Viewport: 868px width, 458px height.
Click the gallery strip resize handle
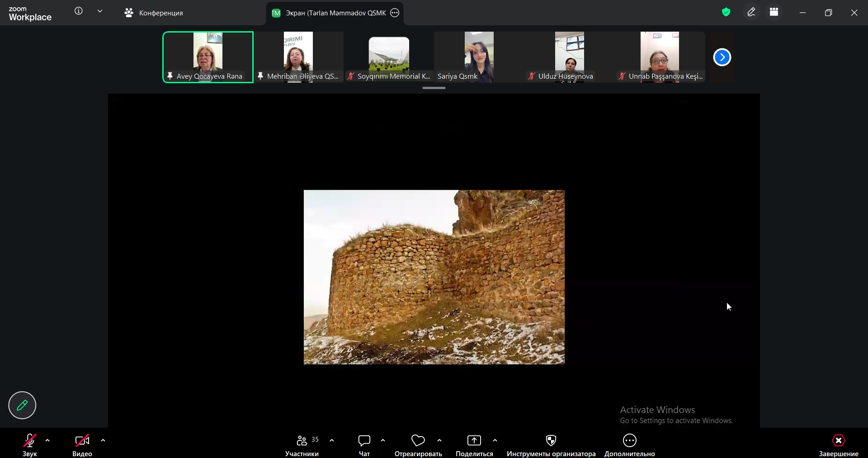pos(434,88)
